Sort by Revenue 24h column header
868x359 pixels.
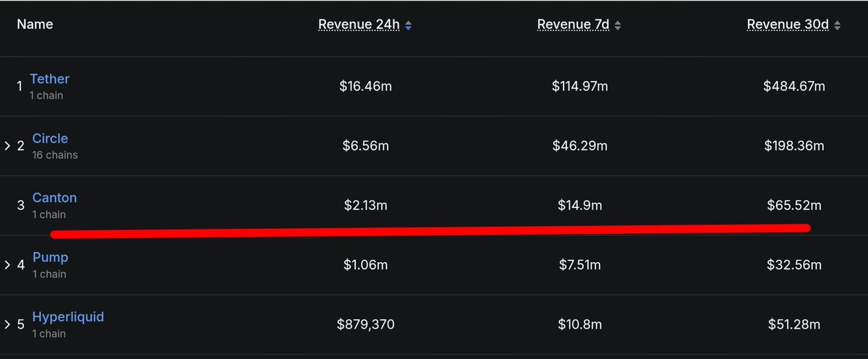(x=359, y=25)
